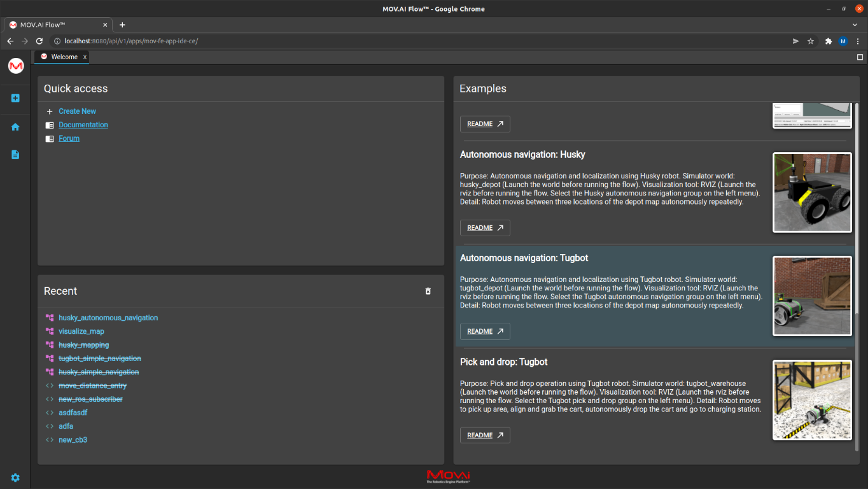Open README for Pick and drop: Tugbot

[x=485, y=436]
